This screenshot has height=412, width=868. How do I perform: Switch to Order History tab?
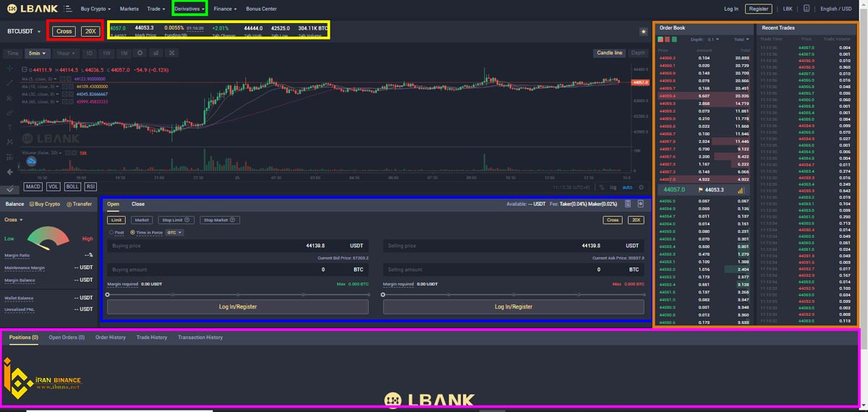coord(111,337)
